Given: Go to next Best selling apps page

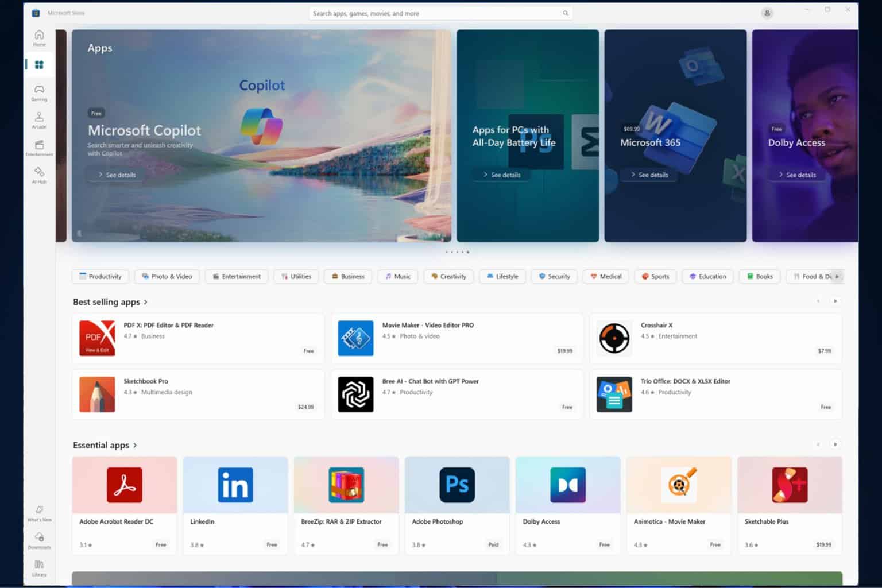Looking at the screenshot, I should (x=835, y=301).
